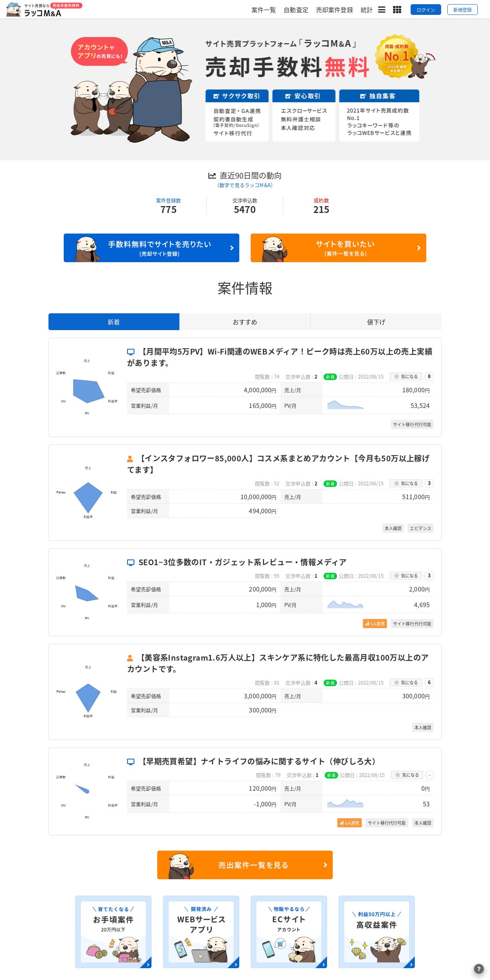Open the 高収益案件 category card
The width and height of the screenshot is (490, 980).
pyautogui.click(x=377, y=932)
